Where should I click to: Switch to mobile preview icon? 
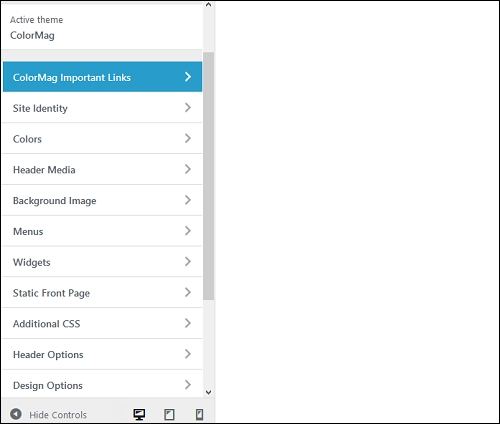click(x=199, y=414)
